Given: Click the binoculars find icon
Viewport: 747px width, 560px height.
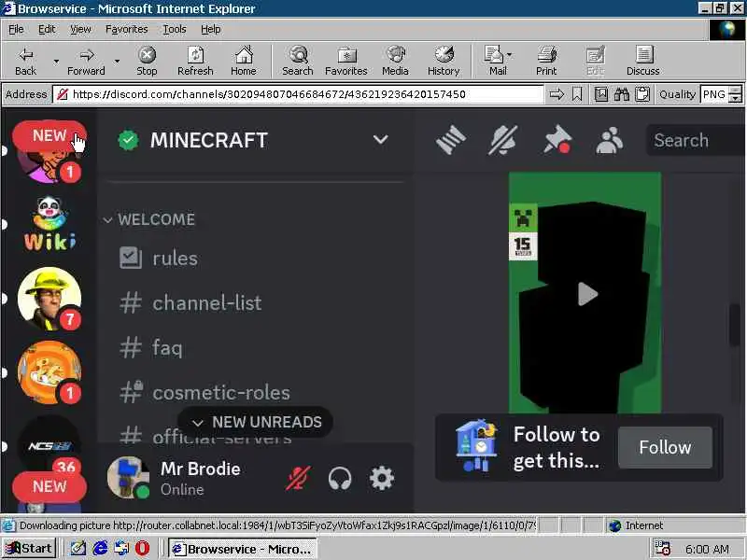Looking at the screenshot, I should tap(622, 94).
